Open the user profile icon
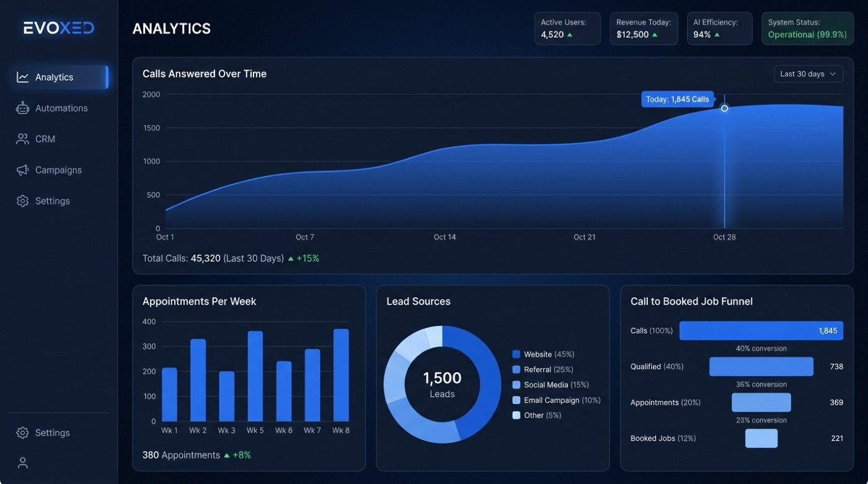Image resolution: width=868 pixels, height=484 pixels. tap(22, 463)
